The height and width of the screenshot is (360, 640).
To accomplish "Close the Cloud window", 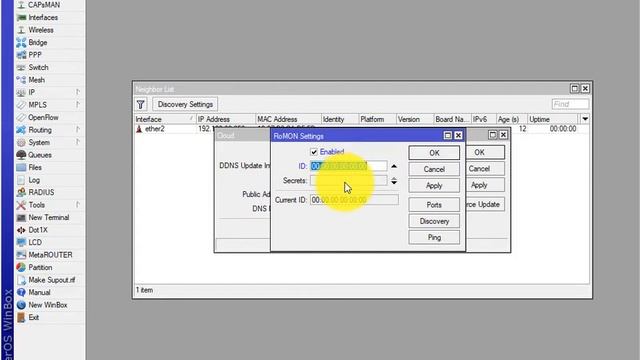I will click(503, 135).
